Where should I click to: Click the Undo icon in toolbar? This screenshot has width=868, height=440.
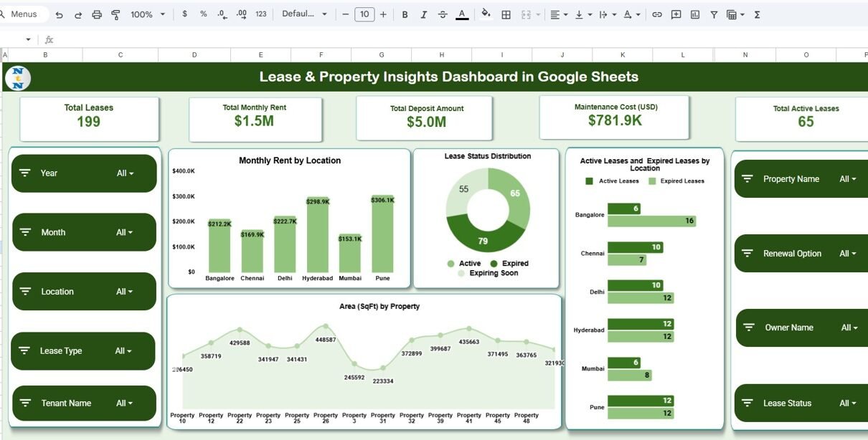[60, 14]
